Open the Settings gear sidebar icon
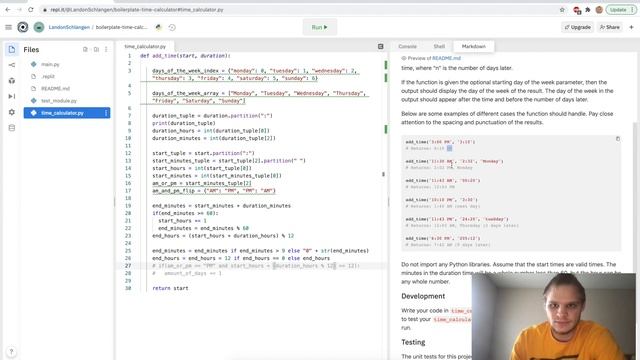Screen dimensions: 640x360 [x=11, y=112]
